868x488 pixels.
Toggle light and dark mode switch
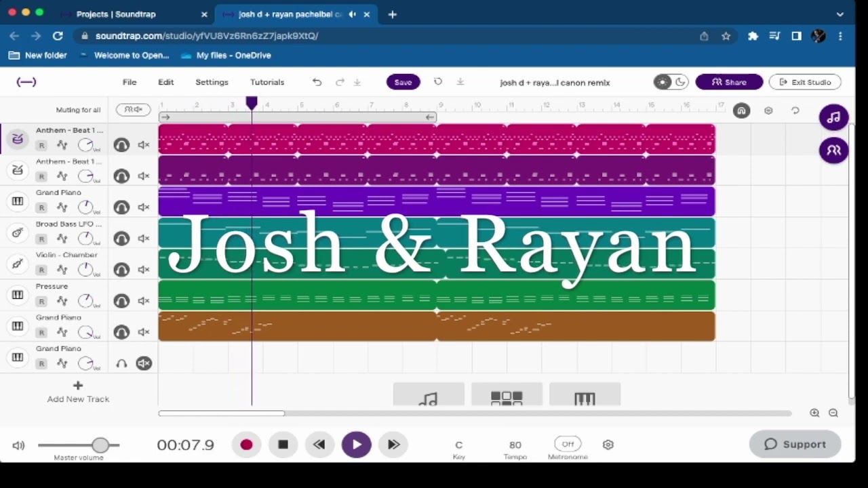pyautogui.click(x=671, y=82)
